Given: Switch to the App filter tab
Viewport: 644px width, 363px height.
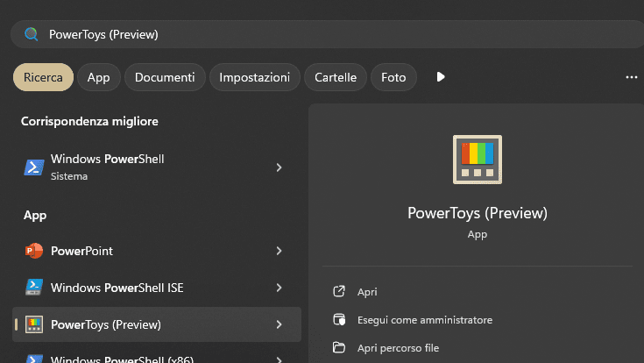Looking at the screenshot, I should 98,77.
